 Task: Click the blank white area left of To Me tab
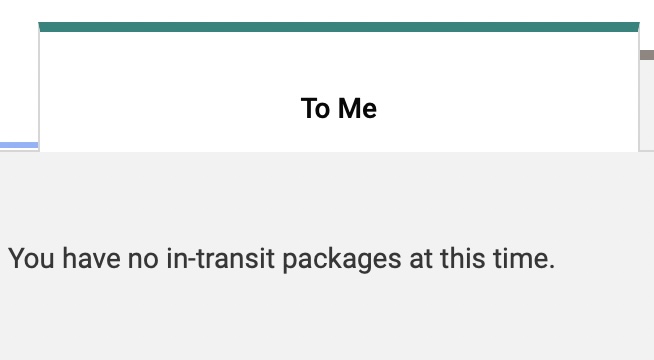pos(19,71)
